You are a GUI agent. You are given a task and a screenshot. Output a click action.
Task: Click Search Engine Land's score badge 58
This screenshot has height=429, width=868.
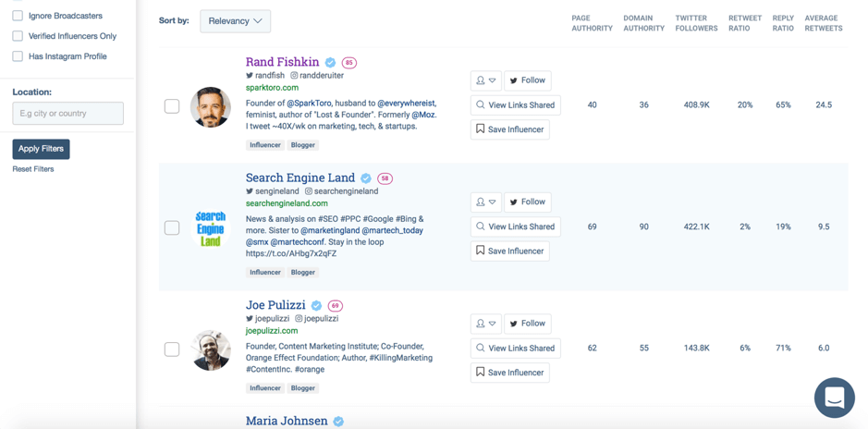coord(385,178)
